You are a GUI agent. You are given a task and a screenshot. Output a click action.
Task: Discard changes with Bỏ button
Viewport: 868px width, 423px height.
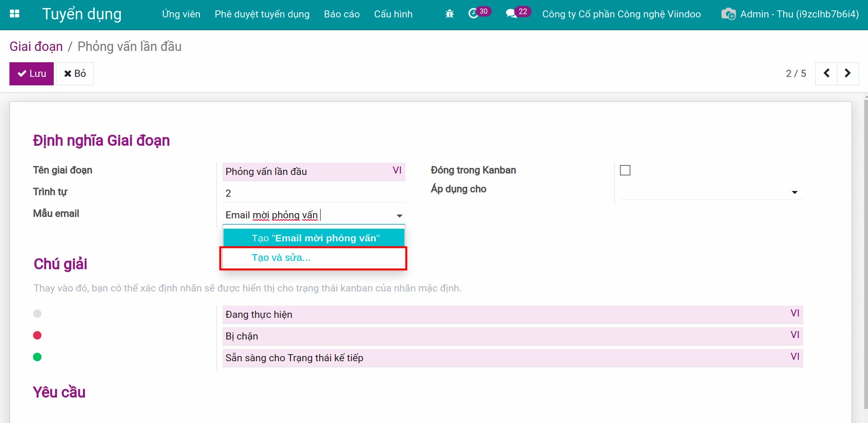(x=75, y=74)
